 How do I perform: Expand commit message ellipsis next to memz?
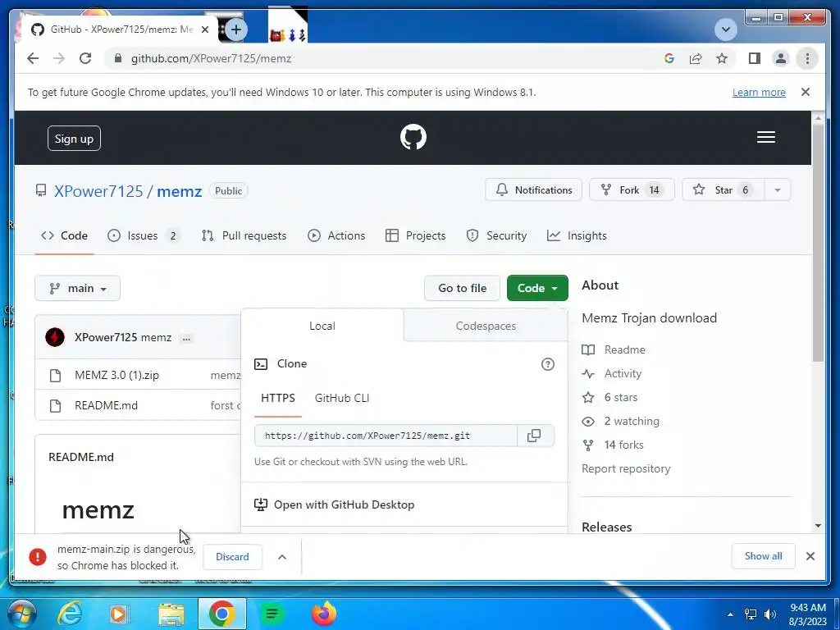186,338
